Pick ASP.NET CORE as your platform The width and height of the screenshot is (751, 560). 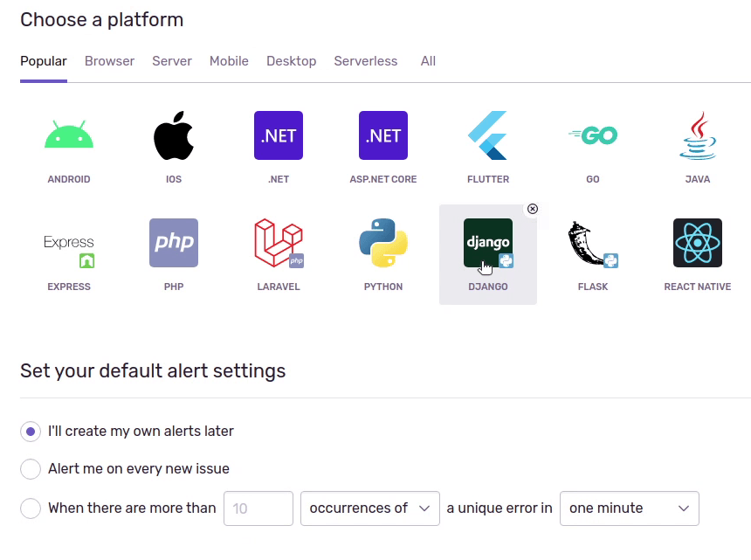tap(383, 135)
